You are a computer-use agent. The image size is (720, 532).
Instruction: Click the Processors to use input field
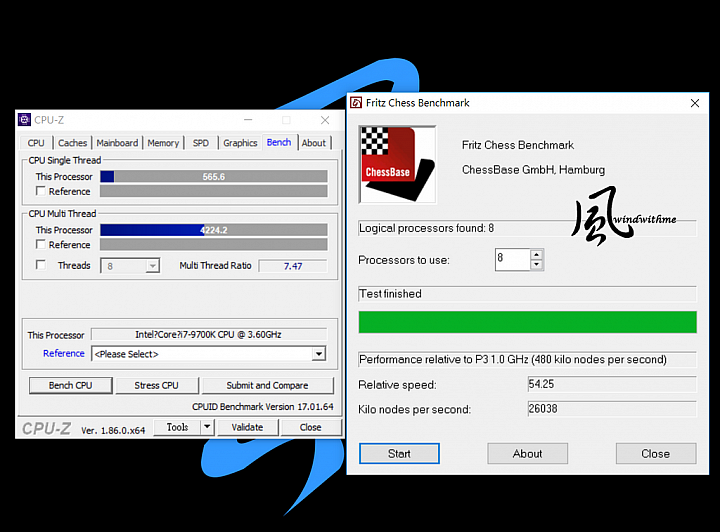pos(513,259)
